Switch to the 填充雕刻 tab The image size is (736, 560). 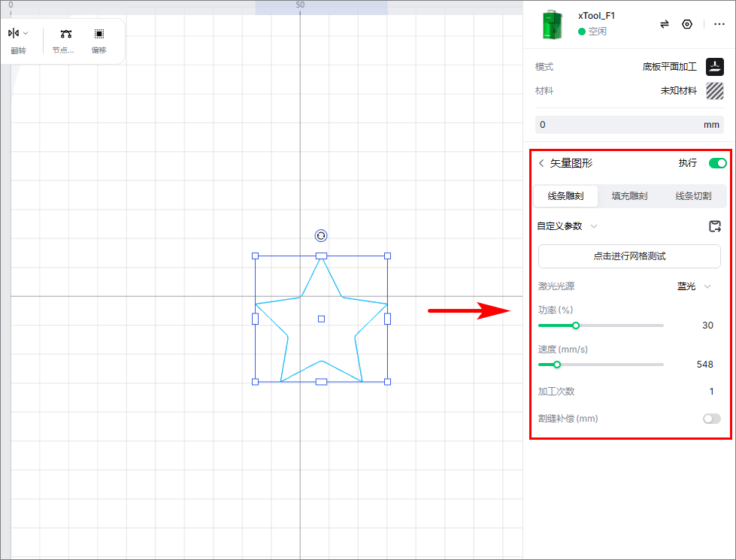[x=629, y=196]
